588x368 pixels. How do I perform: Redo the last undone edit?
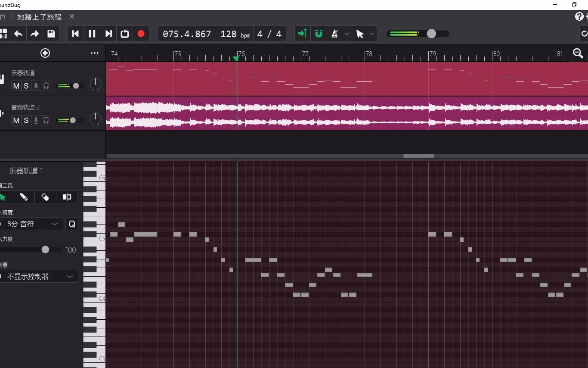tap(34, 34)
